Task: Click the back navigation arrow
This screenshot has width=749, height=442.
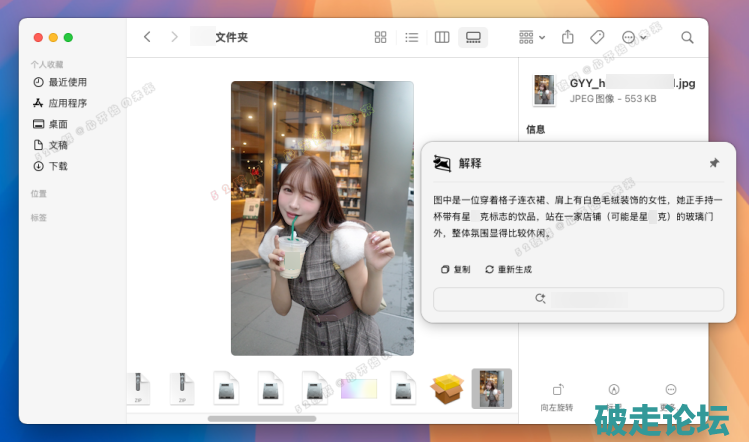Action: [147, 37]
